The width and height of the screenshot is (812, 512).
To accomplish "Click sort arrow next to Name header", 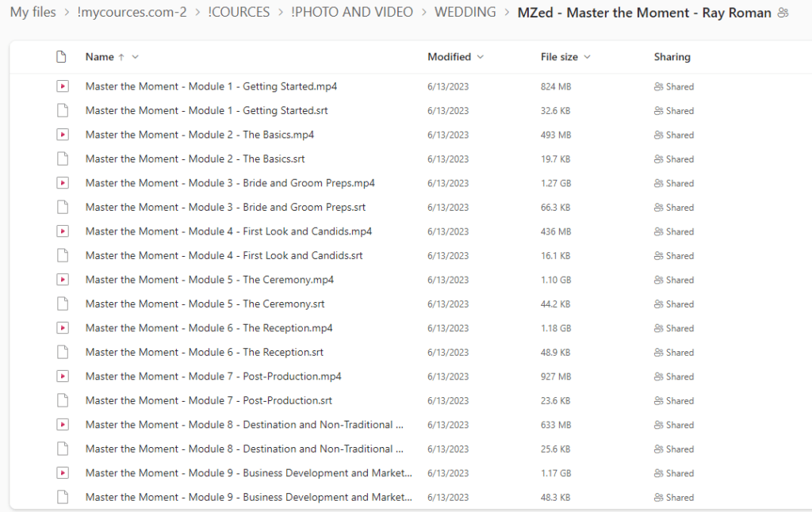I will [x=121, y=57].
